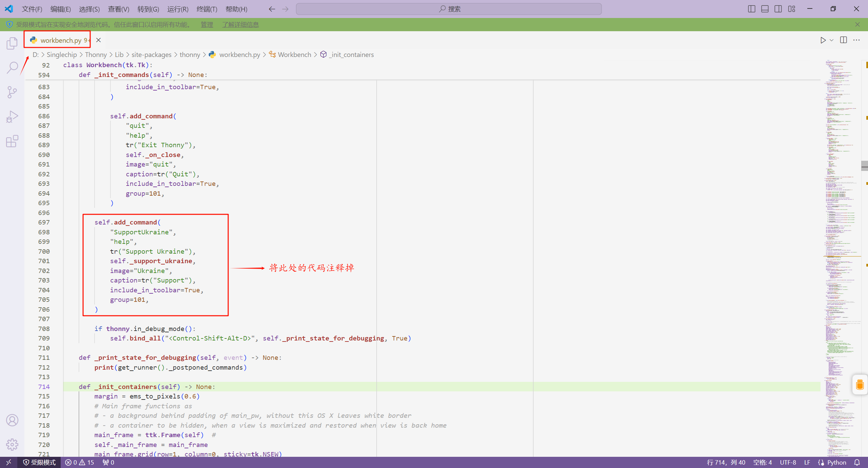Open the Search view in activity bar
The height and width of the screenshot is (468, 868).
(12, 67)
